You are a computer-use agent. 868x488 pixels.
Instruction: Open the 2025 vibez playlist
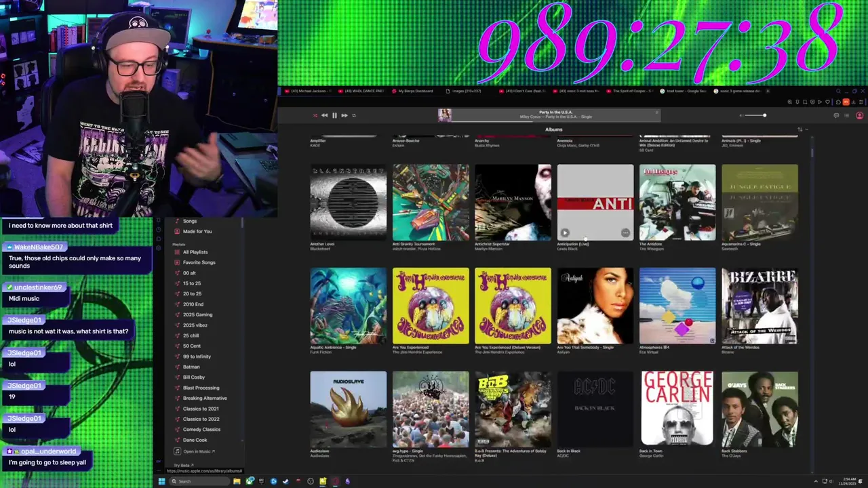coord(195,325)
